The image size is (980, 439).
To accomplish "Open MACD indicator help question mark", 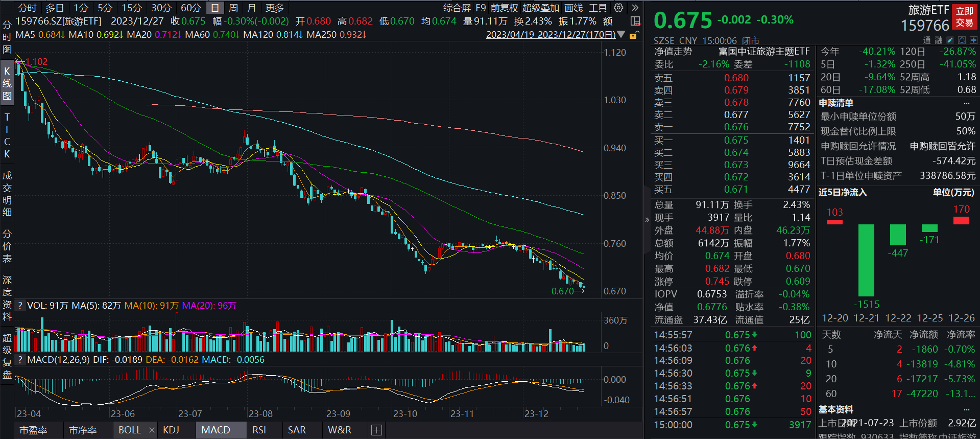I will click(20, 360).
